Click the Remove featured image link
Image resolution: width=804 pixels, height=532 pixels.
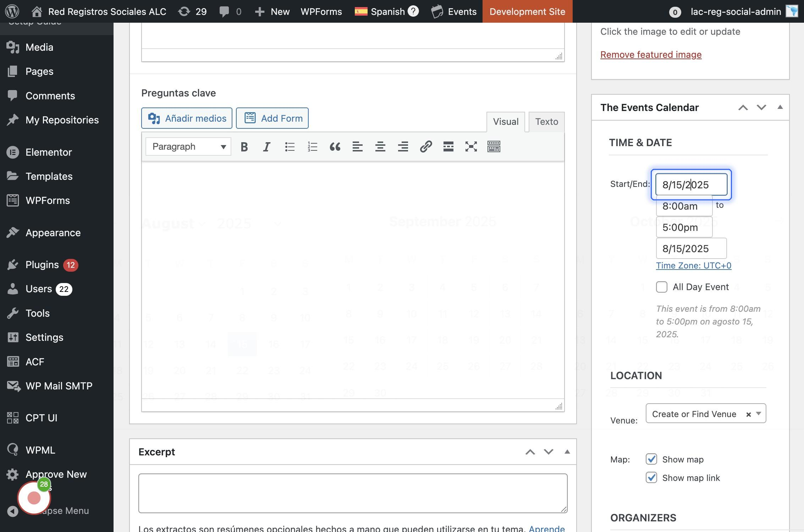(x=651, y=55)
